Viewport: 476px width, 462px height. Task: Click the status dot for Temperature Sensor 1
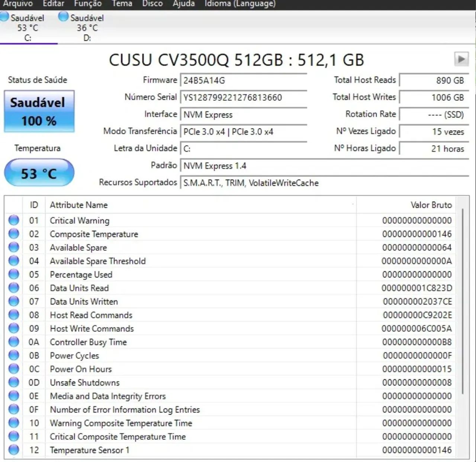coord(14,450)
